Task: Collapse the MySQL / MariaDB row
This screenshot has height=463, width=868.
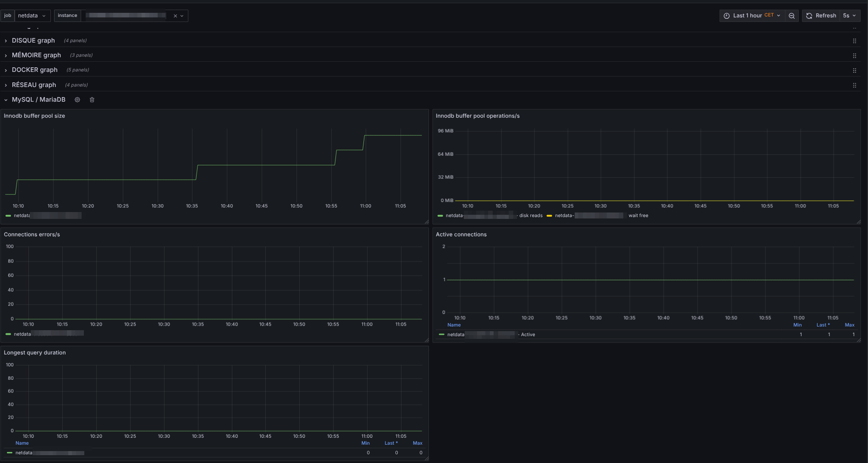Action: 38,100
